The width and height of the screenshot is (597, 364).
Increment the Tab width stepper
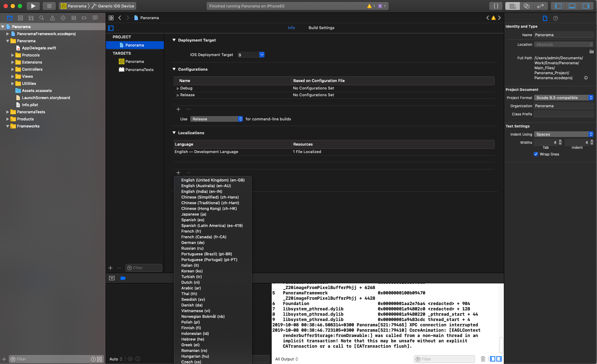560,141
